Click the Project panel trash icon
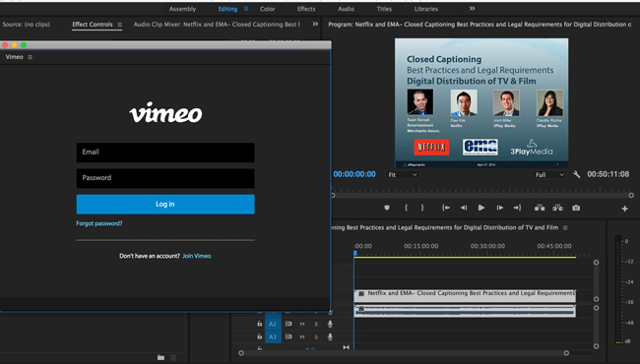Image resolution: width=640 pixels, height=364 pixels. [x=173, y=357]
